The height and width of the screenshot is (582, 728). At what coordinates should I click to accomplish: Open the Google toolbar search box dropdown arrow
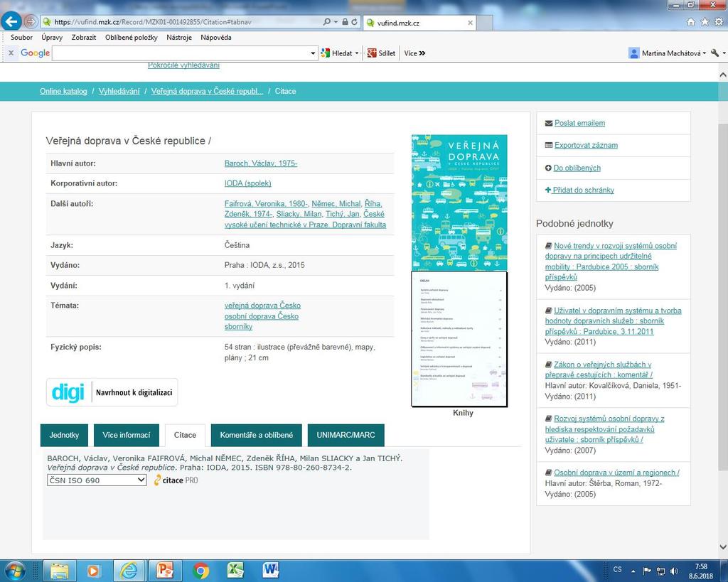point(313,53)
